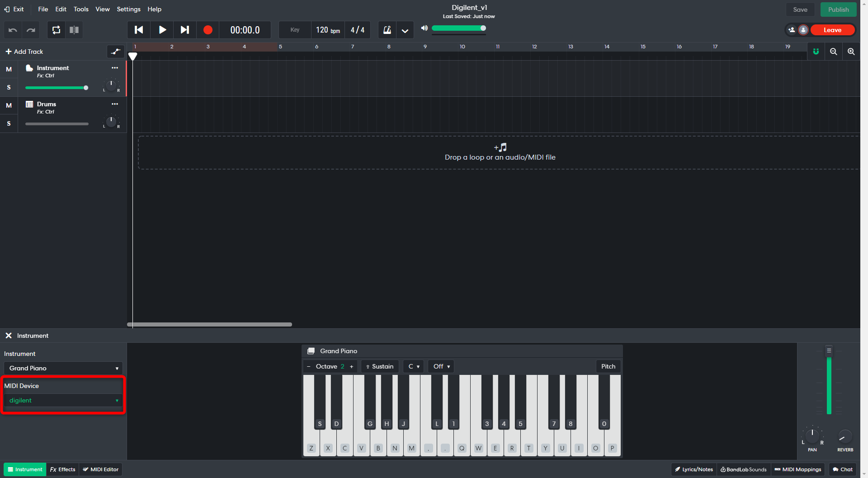Screen dimensions: 868x478
Task: Adjust the Instrument track volume slider
Action: (57, 88)
